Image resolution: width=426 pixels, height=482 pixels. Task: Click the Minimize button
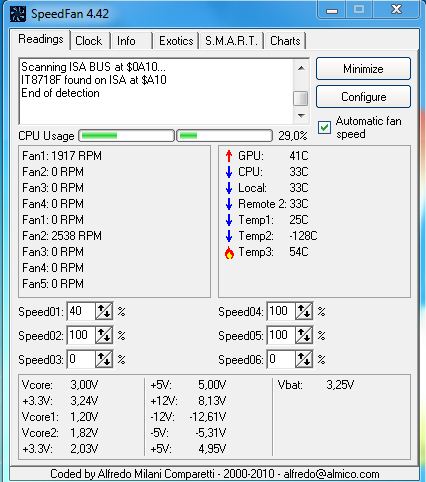(x=363, y=69)
